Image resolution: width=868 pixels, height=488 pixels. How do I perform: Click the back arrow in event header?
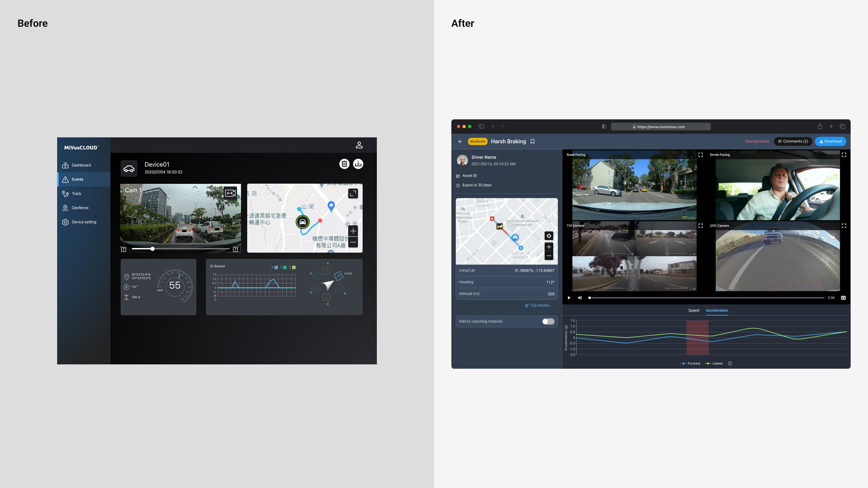pos(460,141)
